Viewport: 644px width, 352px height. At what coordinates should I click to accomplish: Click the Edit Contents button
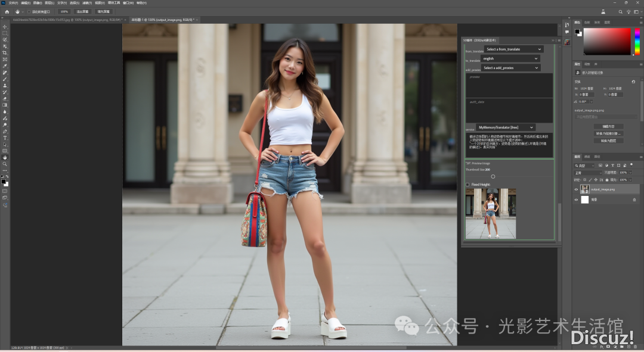tap(608, 126)
